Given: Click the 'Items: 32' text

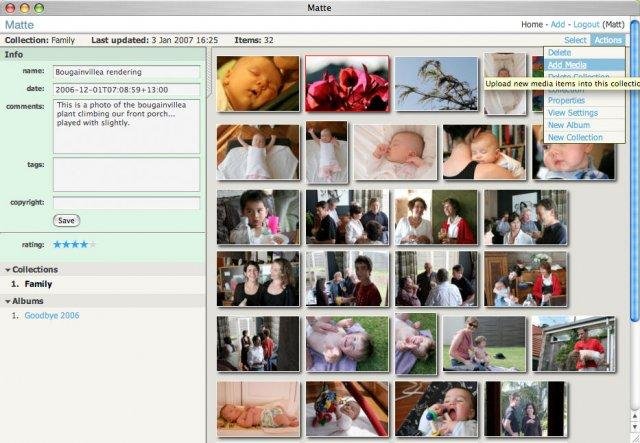Looking at the screenshot, I should 254,40.
